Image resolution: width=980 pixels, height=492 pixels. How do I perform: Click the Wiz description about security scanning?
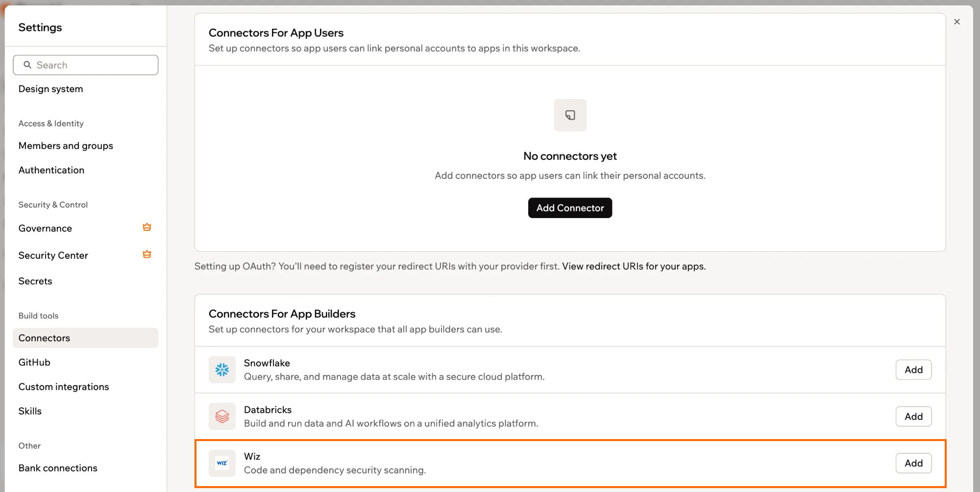(335, 470)
